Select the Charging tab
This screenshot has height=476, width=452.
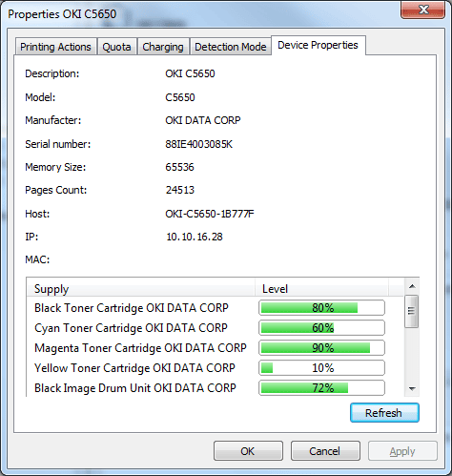coord(163,47)
